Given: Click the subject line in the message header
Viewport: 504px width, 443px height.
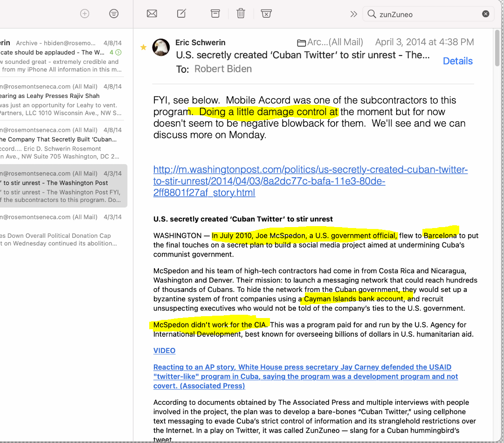Looking at the screenshot, I should (x=303, y=55).
